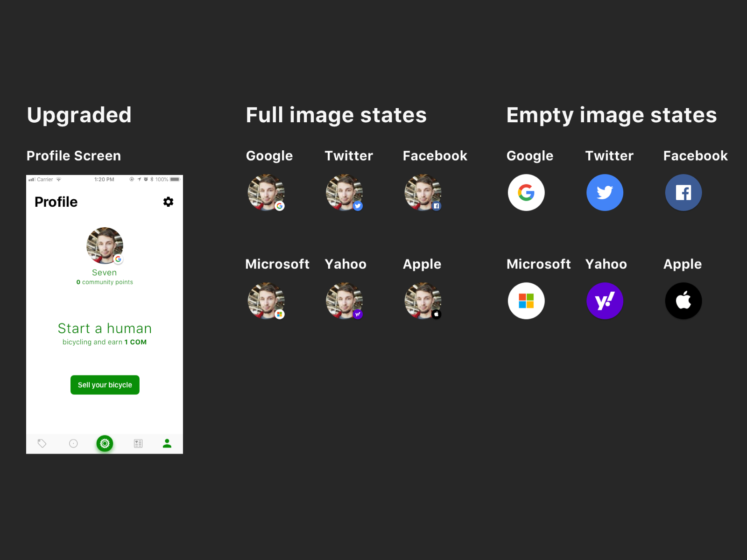
Task: Open settings via the gear on Profile screen
Action: click(168, 202)
